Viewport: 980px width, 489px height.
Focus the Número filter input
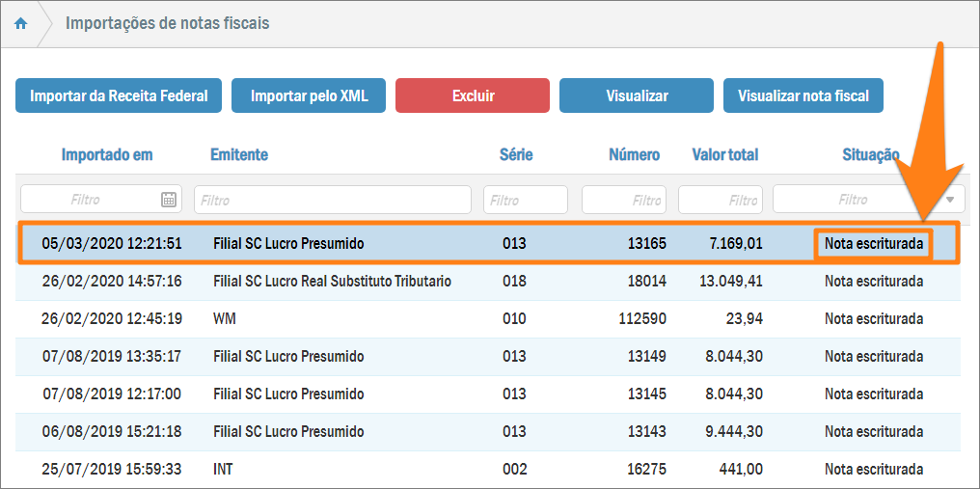tap(623, 200)
